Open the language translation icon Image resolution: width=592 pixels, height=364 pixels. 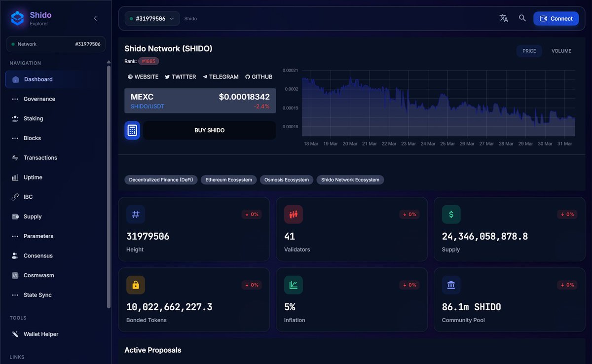coord(504,18)
